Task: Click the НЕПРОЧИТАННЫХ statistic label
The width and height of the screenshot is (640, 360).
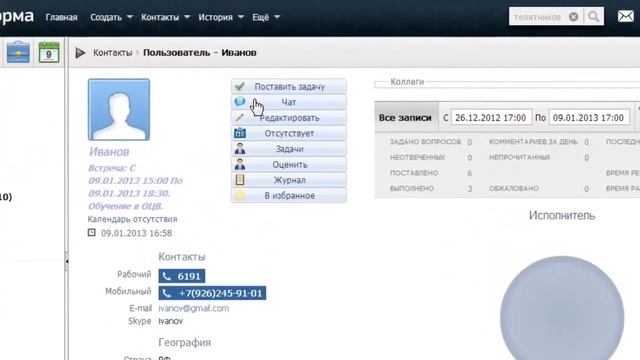Action: (x=520, y=157)
